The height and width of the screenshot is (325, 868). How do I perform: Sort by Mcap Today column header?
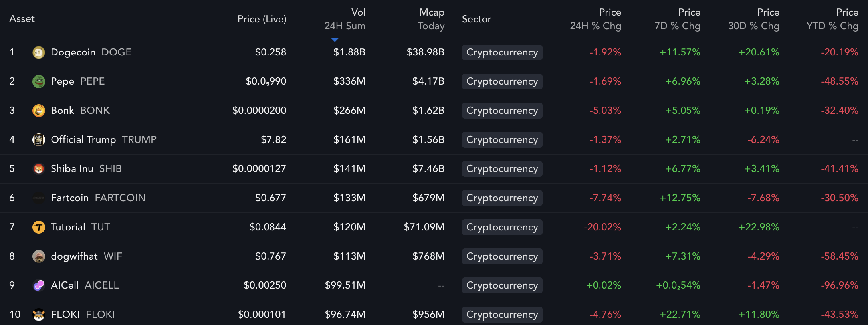click(431, 19)
